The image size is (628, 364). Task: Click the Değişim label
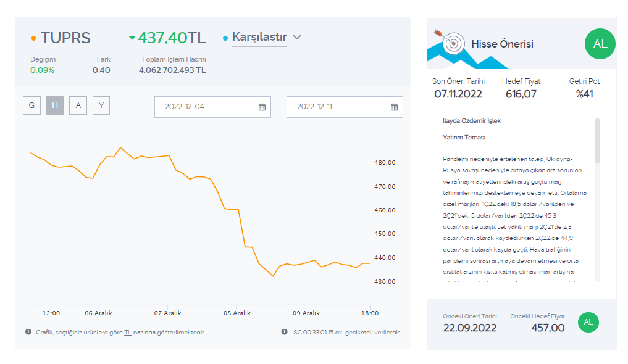coord(43,59)
